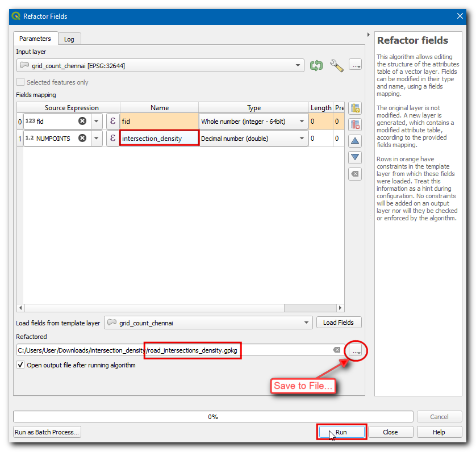Click the reset all fields icon
This screenshot has width=476, height=452.
[355, 174]
